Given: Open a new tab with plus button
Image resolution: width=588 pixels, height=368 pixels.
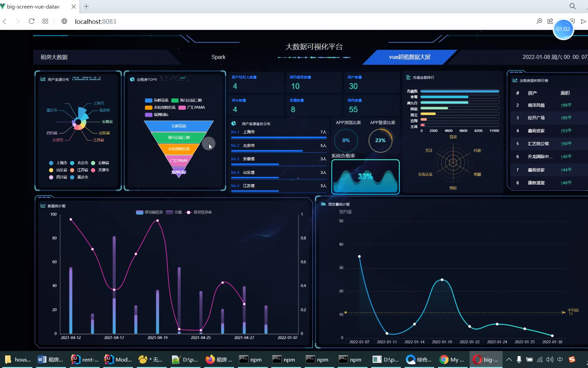Looking at the screenshot, I should point(86,6).
